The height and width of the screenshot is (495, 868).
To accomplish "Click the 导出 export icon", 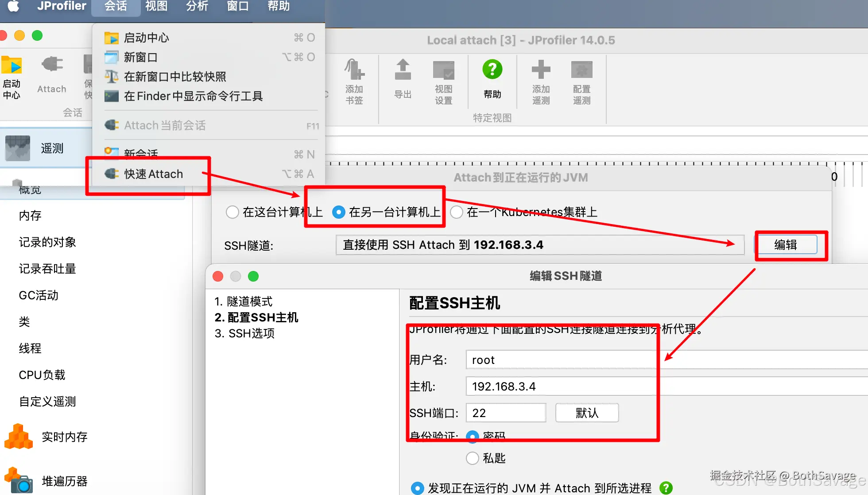I will coord(403,70).
